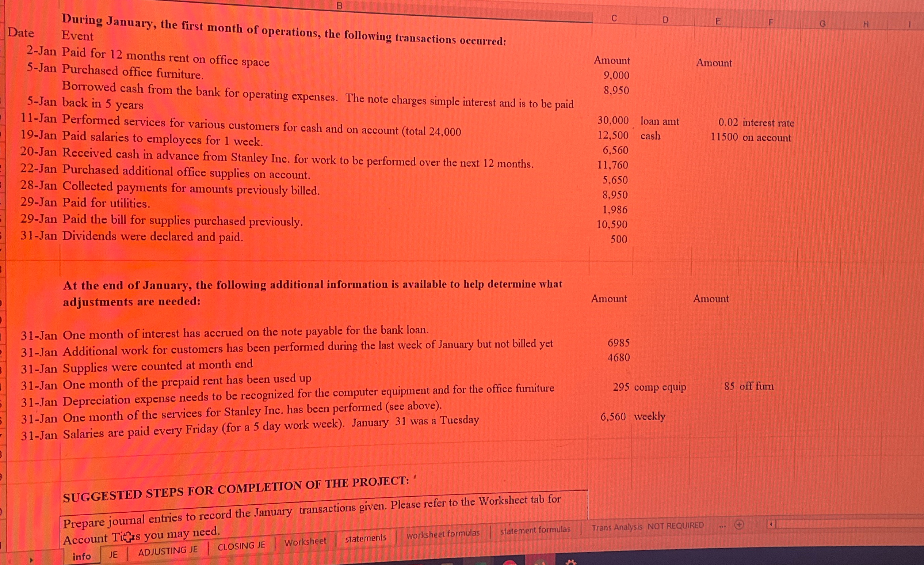Image resolution: width=924 pixels, height=565 pixels.
Task: Click the red circular icon on the taskbar
Action: 509,564
